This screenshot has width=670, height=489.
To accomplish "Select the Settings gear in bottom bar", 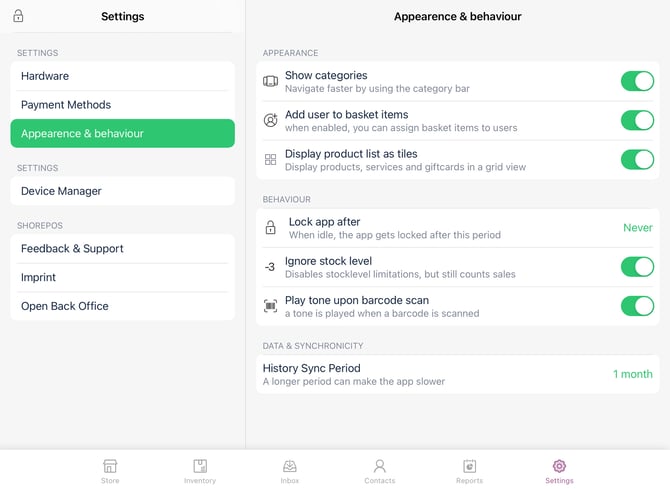I will pos(559,467).
